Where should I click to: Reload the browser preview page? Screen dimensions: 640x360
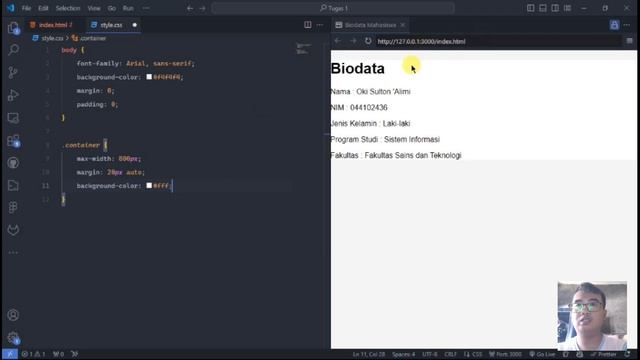[368, 41]
